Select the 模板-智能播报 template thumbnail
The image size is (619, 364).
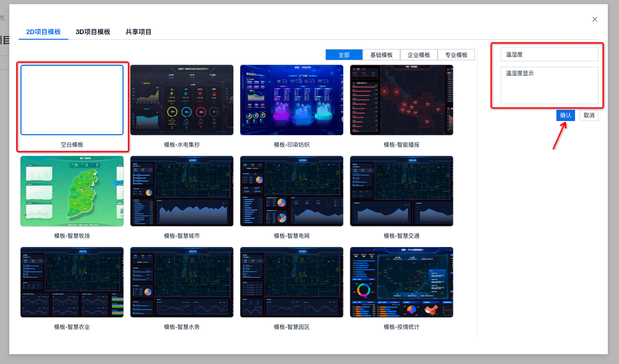pyautogui.click(x=402, y=100)
